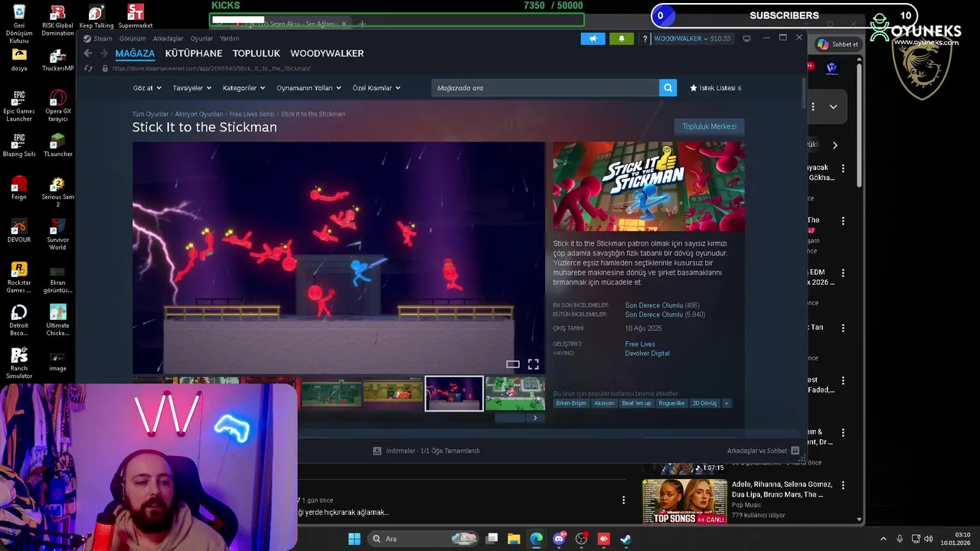
Task: Open the Aksiyon Oyunları breadcrumb link
Action: click(x=199, y=114)
